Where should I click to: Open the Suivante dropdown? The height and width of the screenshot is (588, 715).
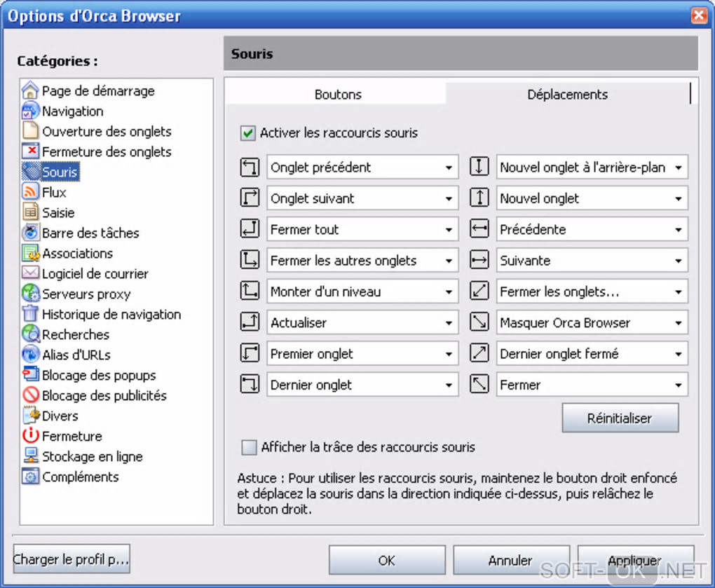tap(592, 260)
